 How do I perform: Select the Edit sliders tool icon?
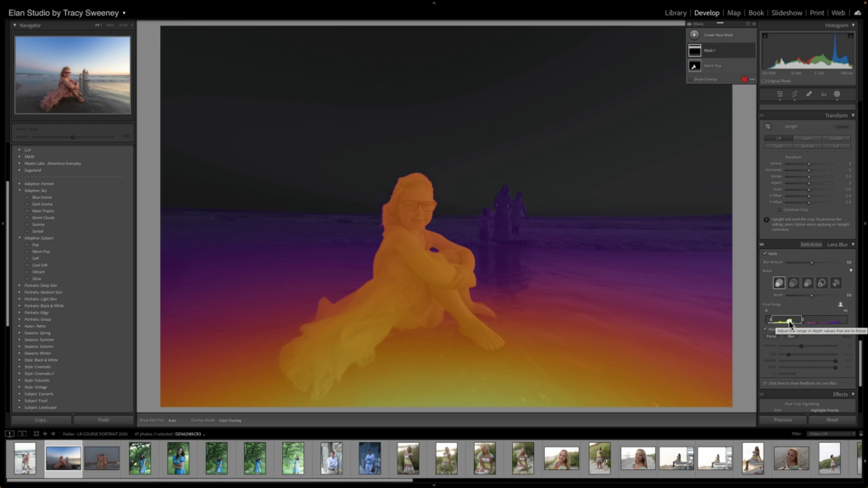pyautogui.click(x=780, y=94)
